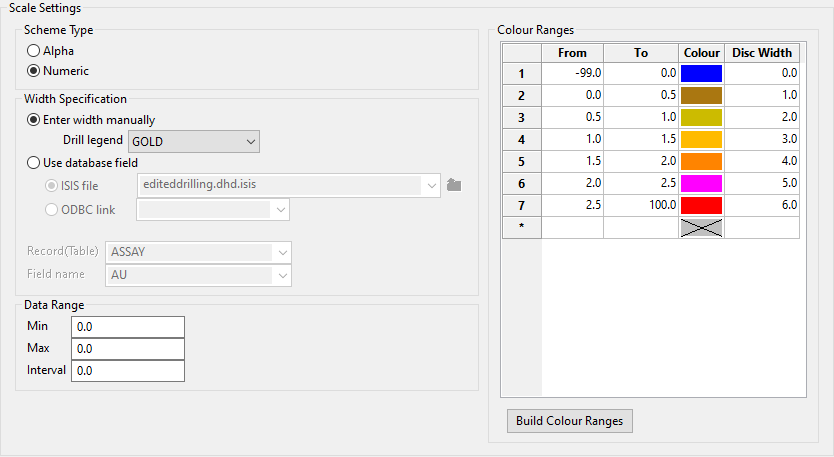Image resolution: width=834 pixels, height=457 pixels.
Task: Click the folder browse icon beside ISIS file
Action: (454, 185)
